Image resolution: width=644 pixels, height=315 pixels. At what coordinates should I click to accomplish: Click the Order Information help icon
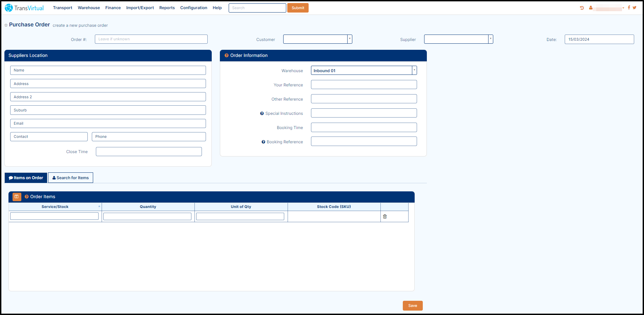227,56
